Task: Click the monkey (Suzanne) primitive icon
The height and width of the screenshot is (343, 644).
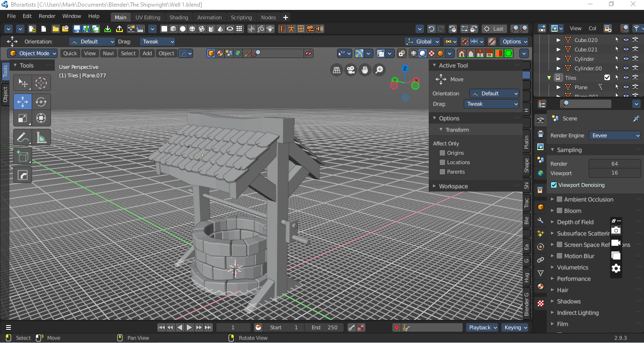Action: click(x=271, y=29)
